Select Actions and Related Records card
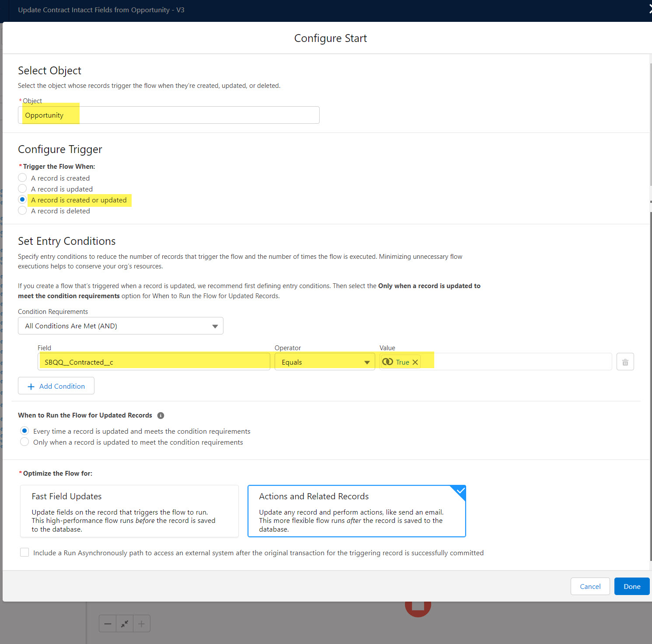Image resolution: width=652 pixels, height=644 pixels. 356,511
